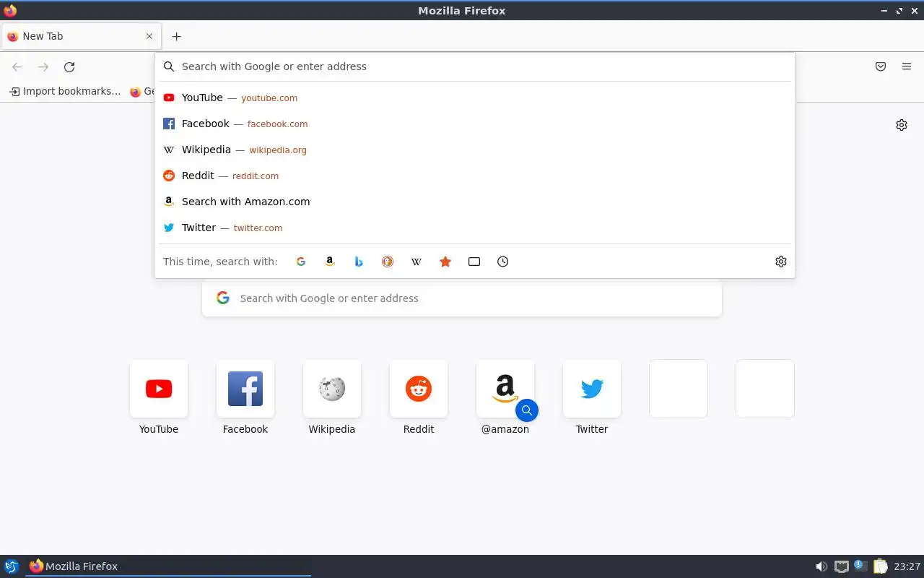Close the New Tab tab
Image resolution: width=924 pixels, height=578 pixels.
tap(149, 36)
